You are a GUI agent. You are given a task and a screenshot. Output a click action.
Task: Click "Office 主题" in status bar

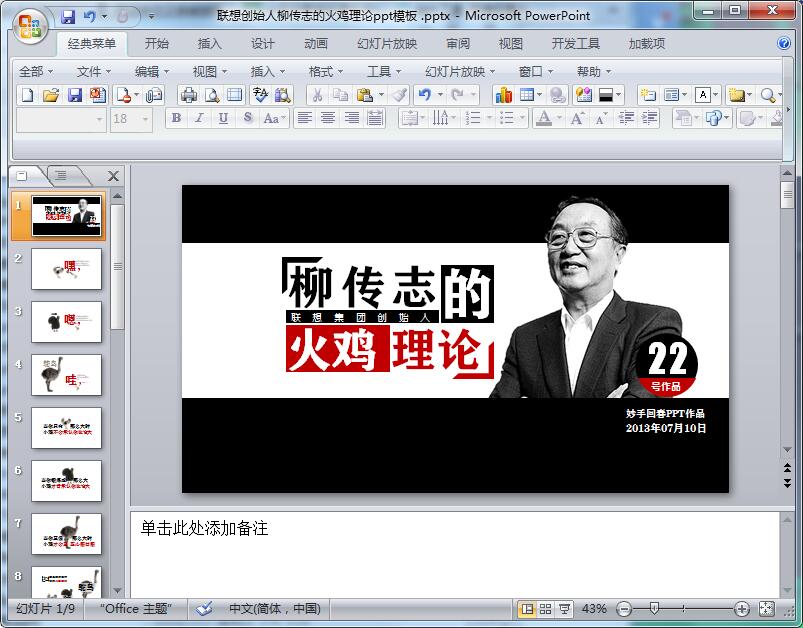pos(136,609)
